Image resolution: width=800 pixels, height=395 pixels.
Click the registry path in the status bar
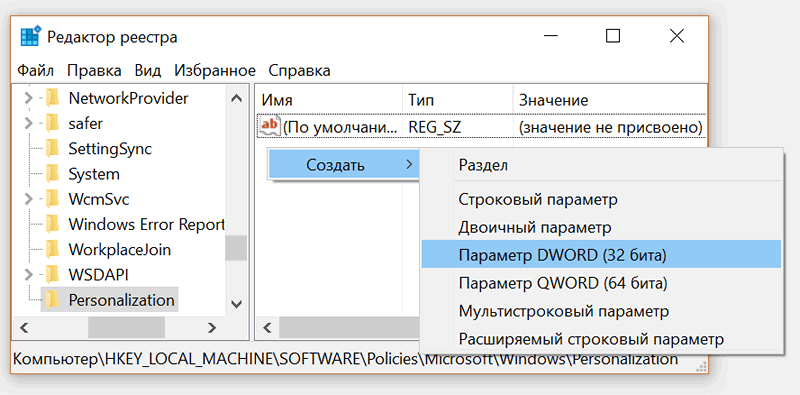tap(346, 359)
